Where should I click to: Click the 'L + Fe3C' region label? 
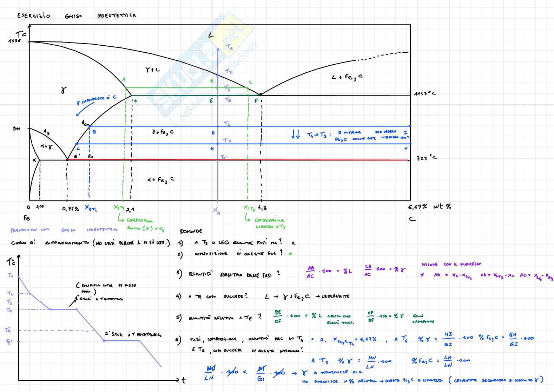pyautogui.click(x=347, y=77)
